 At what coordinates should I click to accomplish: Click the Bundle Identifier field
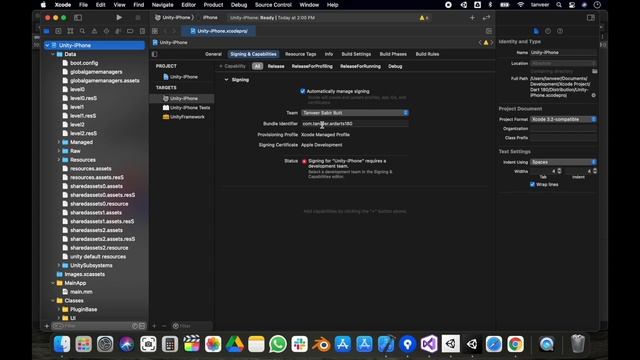click(x=354, y=124)
